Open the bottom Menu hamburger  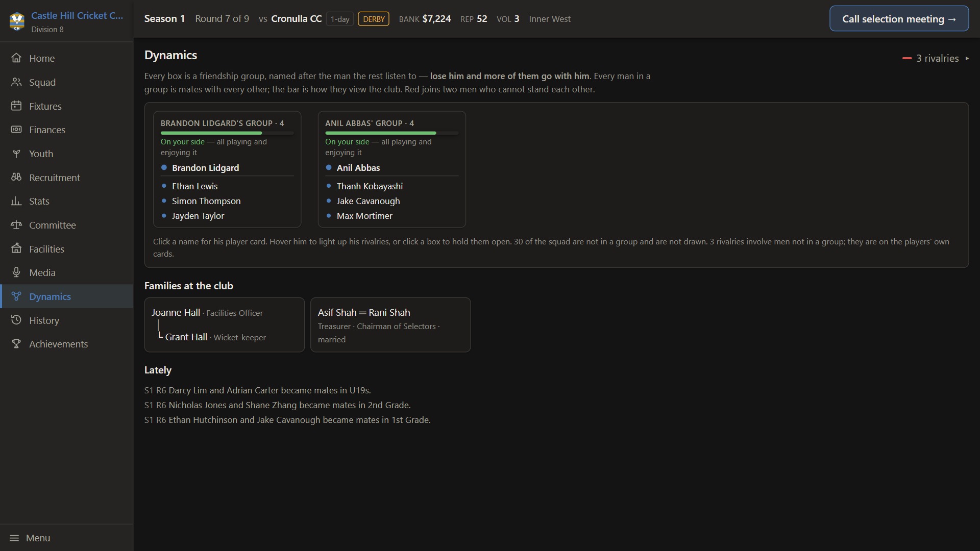click(14, 538)
